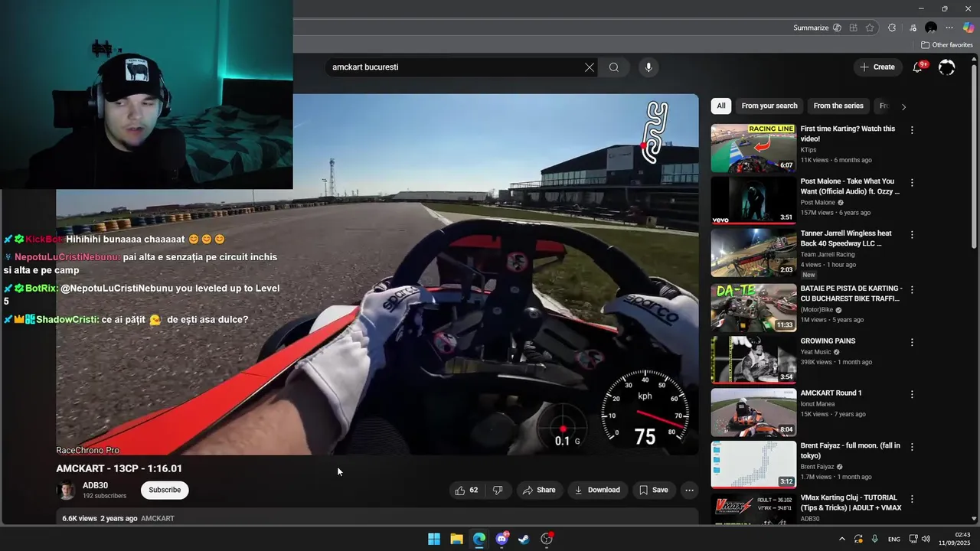Viewport: 980px width, 551px height.
Task: Open options menu for First time Karting
Action: [912, 130]
